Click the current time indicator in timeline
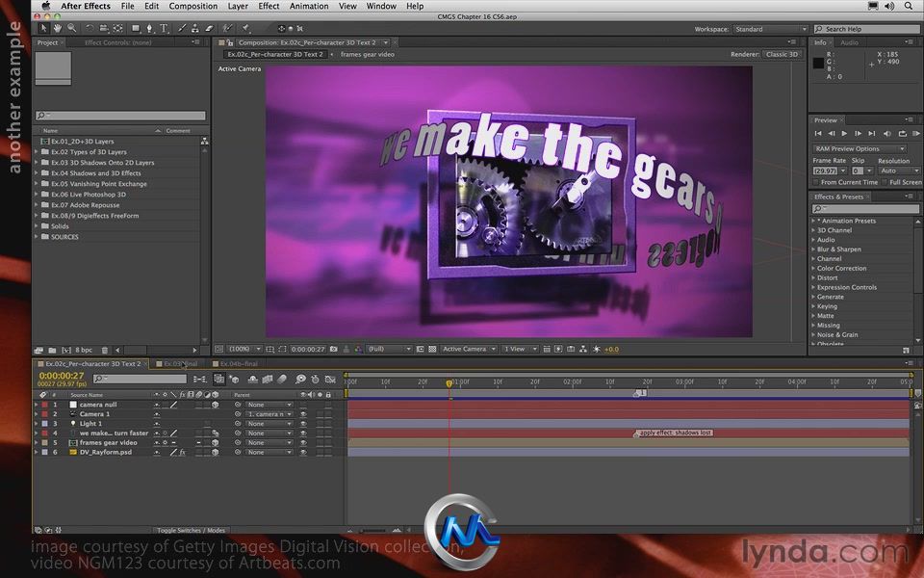Image resolution: width=924 pixels, height=578 pixels. 449,383
